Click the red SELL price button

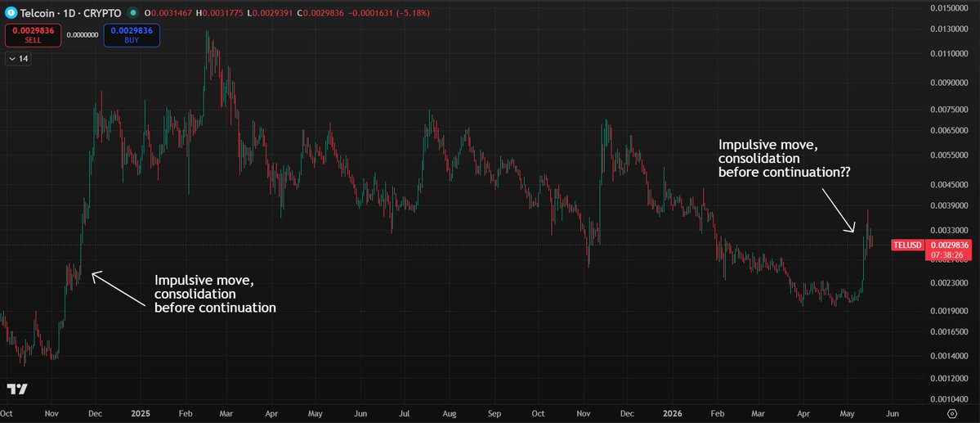pyautogui.click(x=34, y=35)
